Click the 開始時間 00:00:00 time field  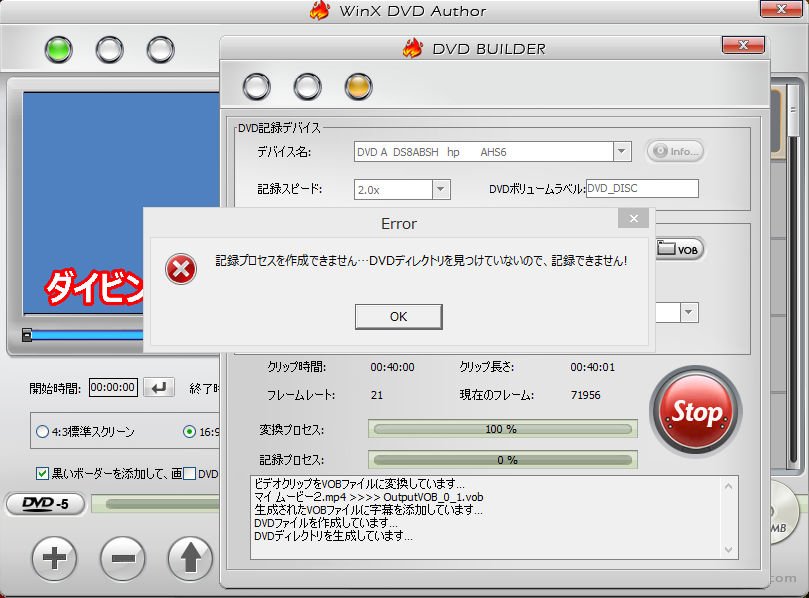pos(113,387)
